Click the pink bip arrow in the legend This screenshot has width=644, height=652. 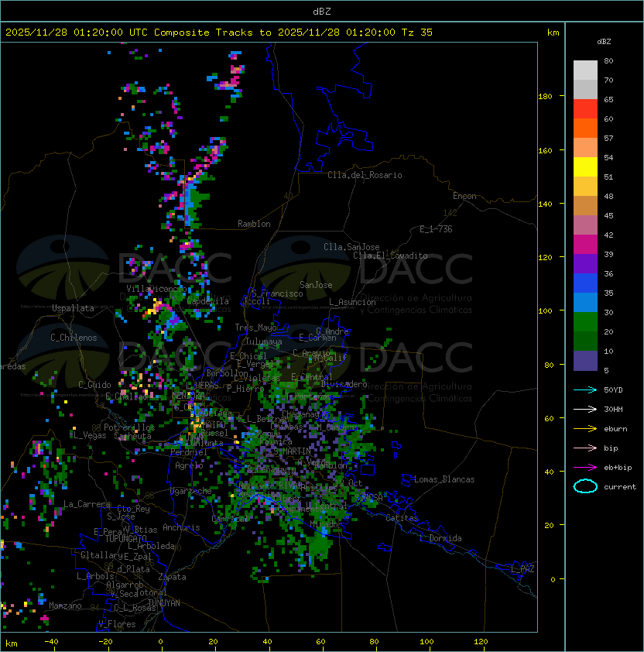click(x=585, y=448)
